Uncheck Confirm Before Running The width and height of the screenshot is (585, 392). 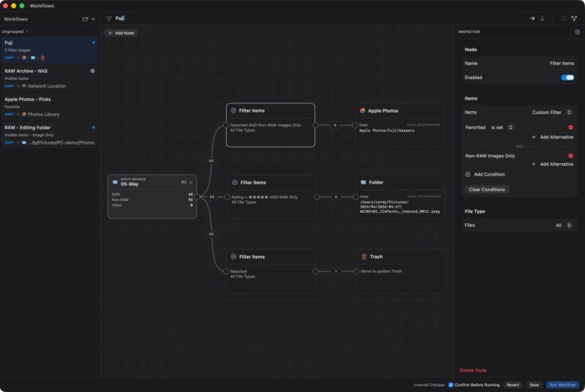451,385
